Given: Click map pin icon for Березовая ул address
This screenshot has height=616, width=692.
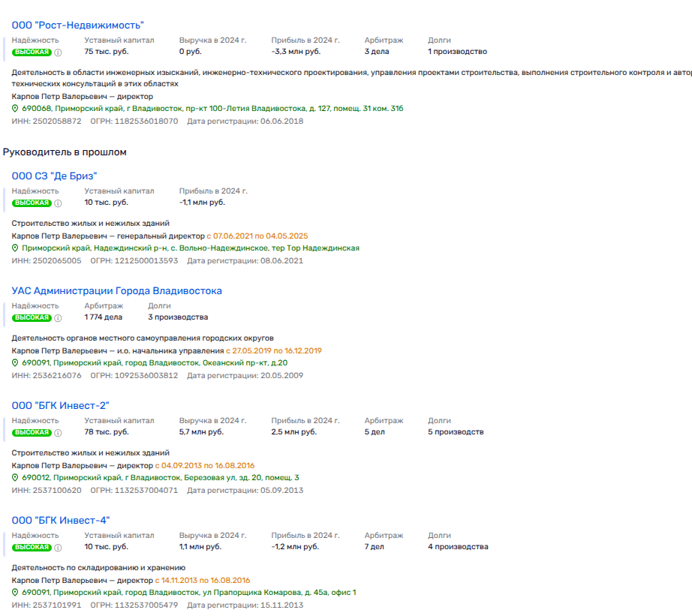Looking at the screenshot, I should point(15,478).
